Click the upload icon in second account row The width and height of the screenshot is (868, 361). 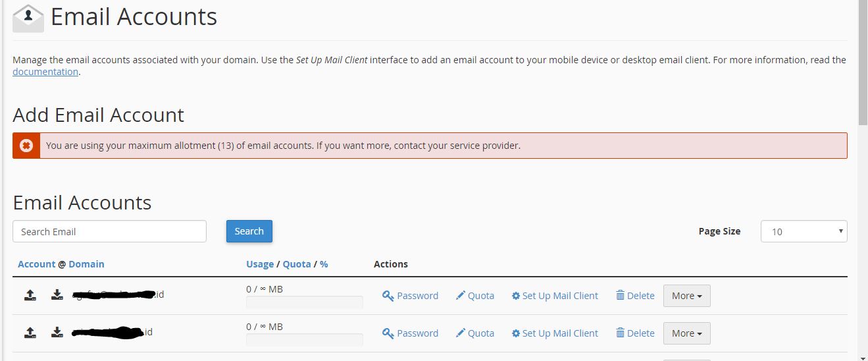pyautogui.click(x=30, y=333)
